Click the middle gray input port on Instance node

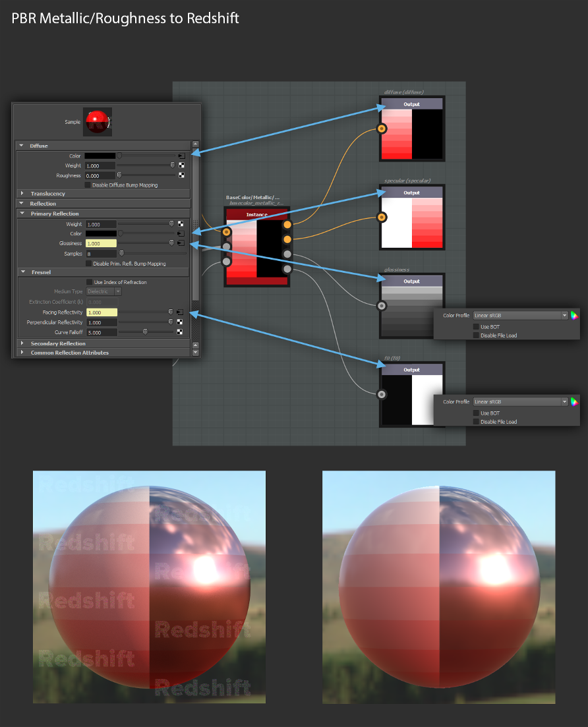point(226,247)
